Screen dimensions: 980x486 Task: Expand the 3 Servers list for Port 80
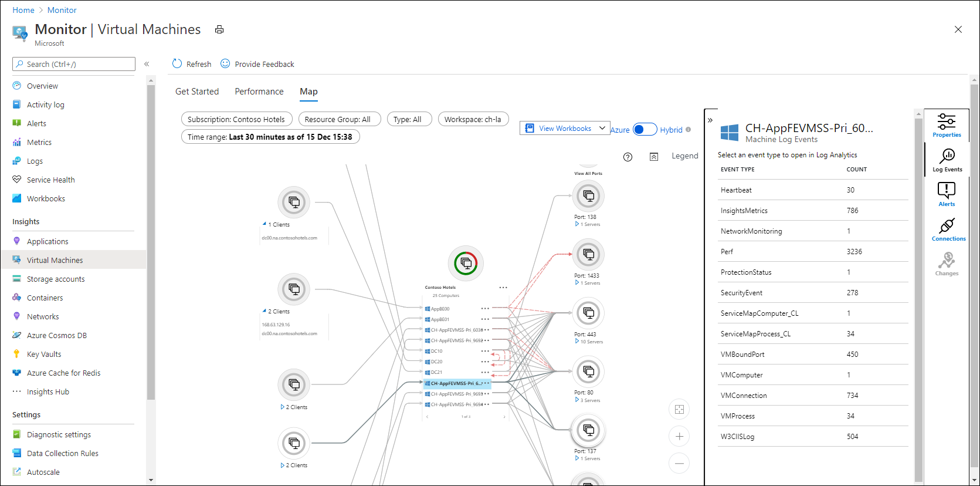click(x=577, y=400)
